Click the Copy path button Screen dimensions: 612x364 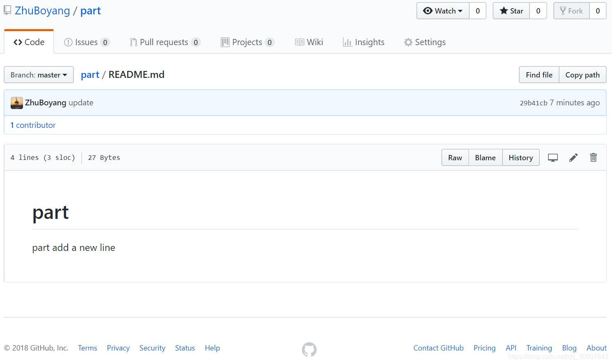(x=582, y=75)
